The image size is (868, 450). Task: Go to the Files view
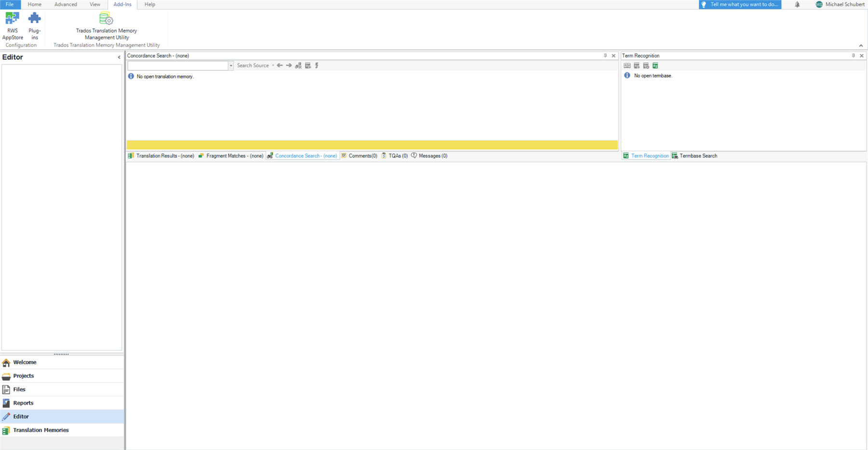[62, 389]
